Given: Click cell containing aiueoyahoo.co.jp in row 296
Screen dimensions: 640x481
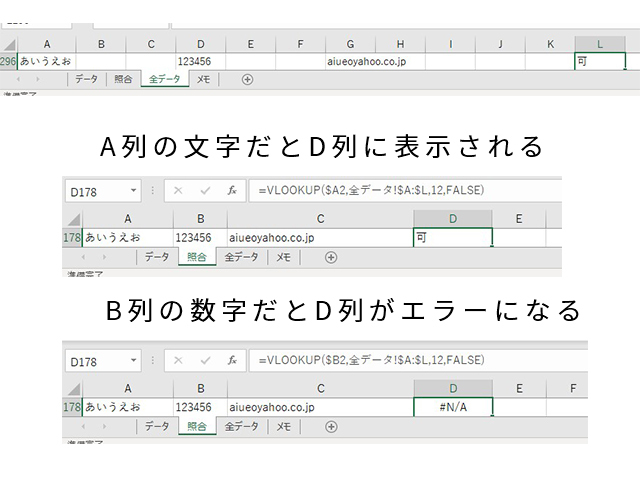Looking at the screenshot, I should click(x=374, y=61).
